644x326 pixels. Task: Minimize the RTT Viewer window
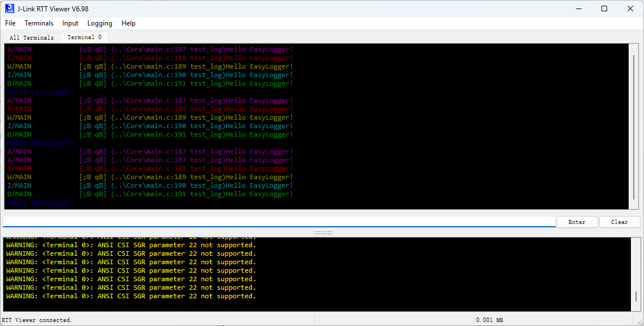(579, 9)
